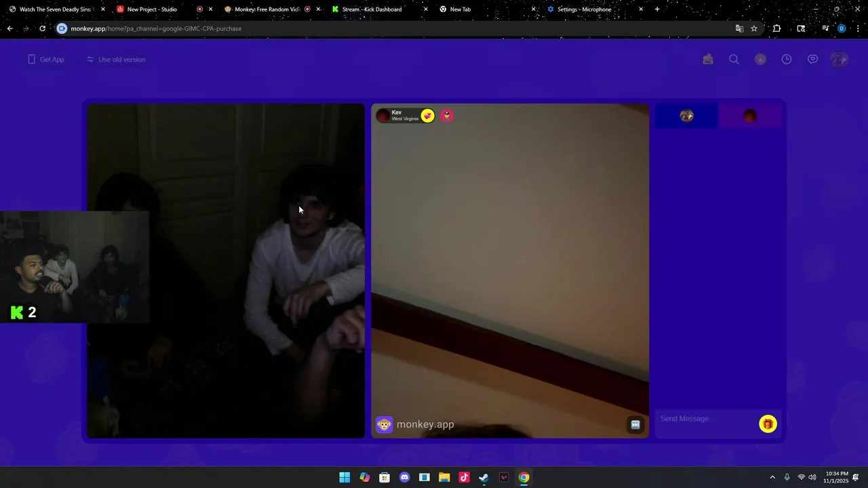The height and width of the screenshot is (488, 868).
Task: Open the free gift shop icon
Action: (708, 60)
